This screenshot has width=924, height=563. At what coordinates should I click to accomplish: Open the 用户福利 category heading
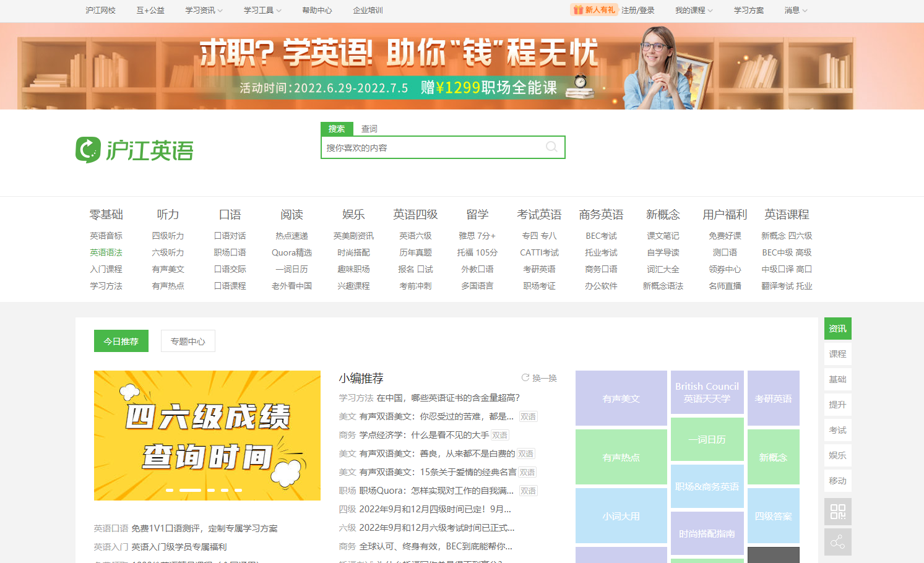pyautogui.click(x=725, y=215)
